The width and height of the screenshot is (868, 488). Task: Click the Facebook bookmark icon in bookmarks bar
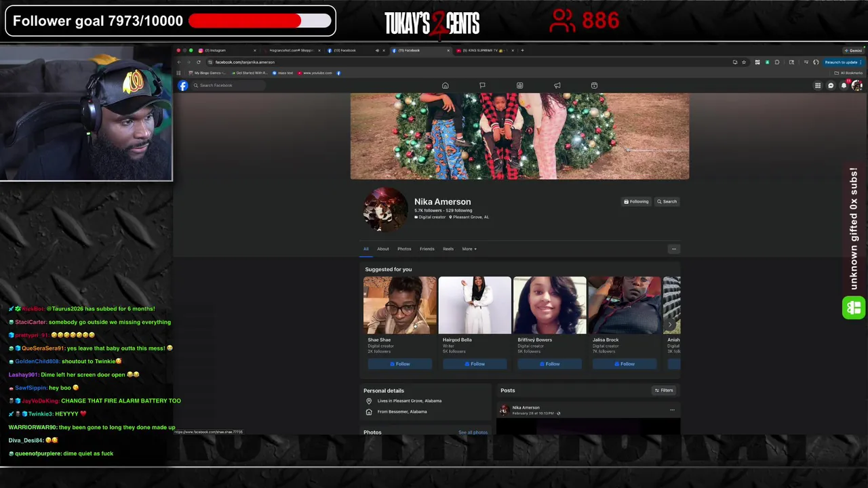[x=338, y=73]
